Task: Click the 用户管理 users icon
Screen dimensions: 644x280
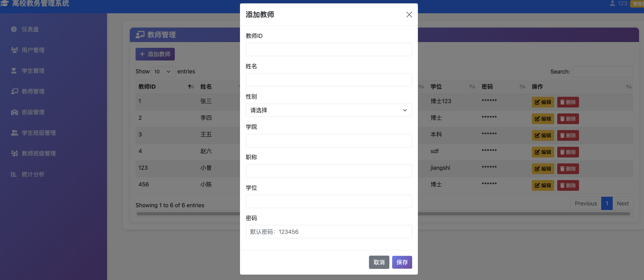Action: coord(14,50)
